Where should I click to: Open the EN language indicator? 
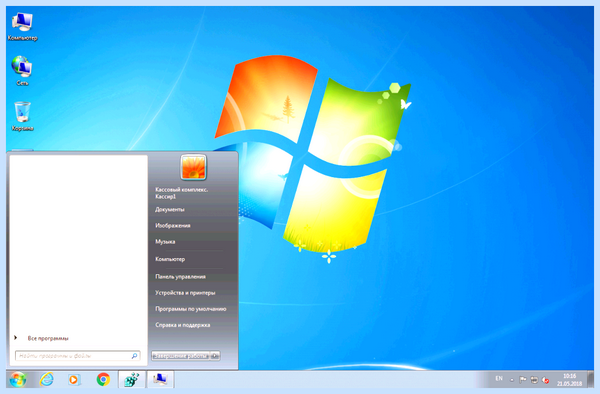[x=499, y=378]
